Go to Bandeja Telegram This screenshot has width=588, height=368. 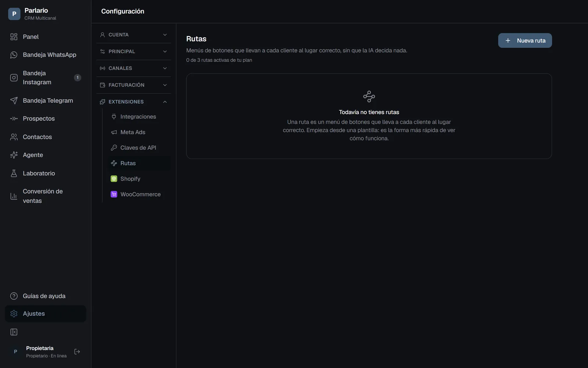pyautogui.click(x=46, y=100)
